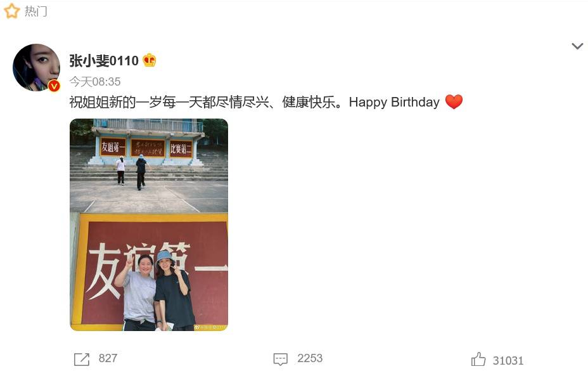Click the crown membership icon
This screenshot has height=371, width=588.
click(x=150, y=60)
